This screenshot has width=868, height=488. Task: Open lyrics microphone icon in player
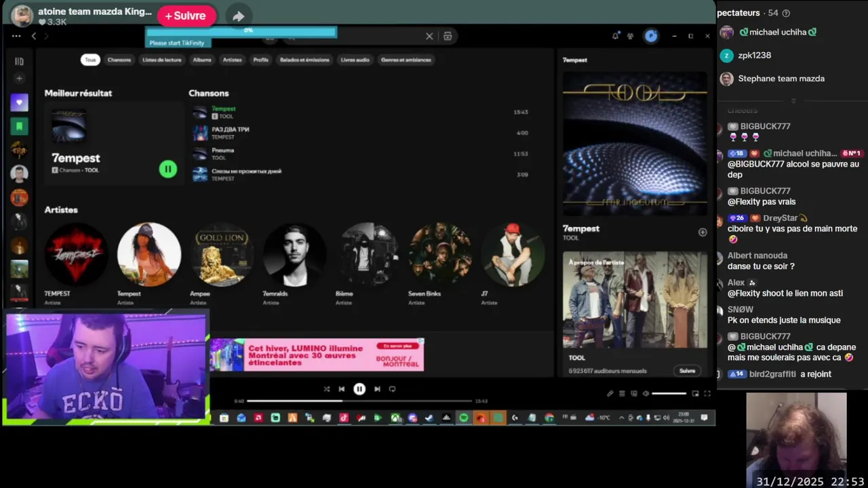click(x=610, y=393)
